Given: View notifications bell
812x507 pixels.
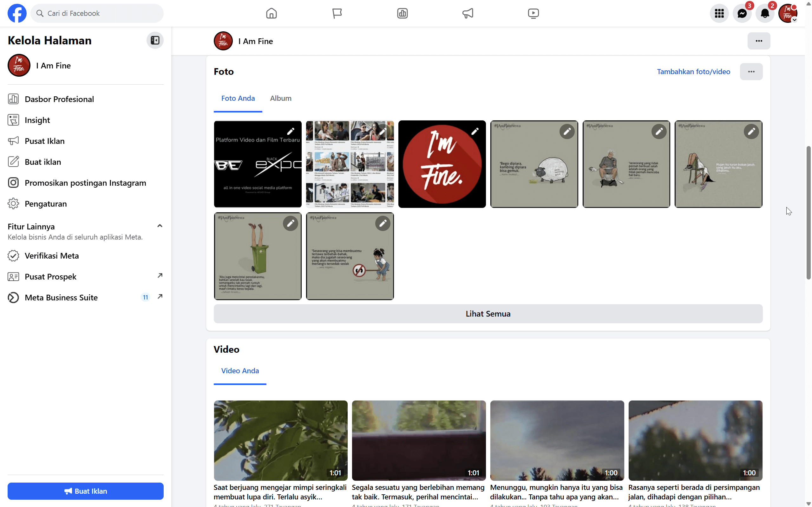Looking at the screenshot, I should [766, 13].
